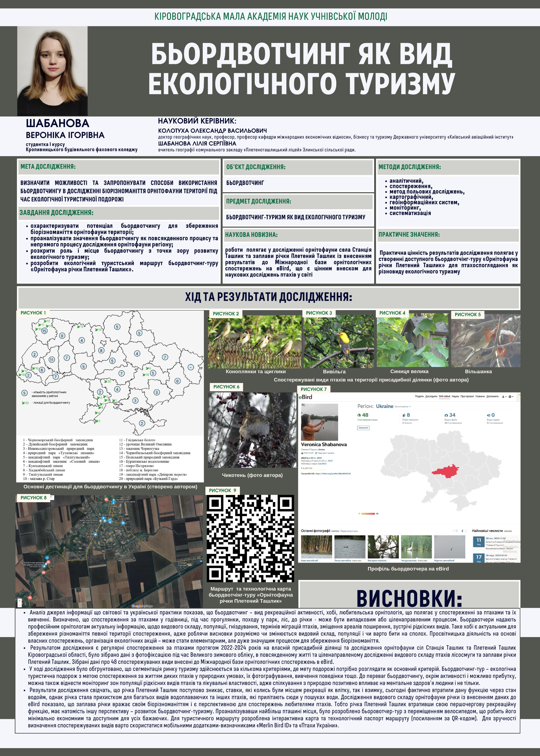Click the 34 Види з фото camera icon
Image resolution: width=540 pixels, height=756 pixels.
(x=446, y=415)
